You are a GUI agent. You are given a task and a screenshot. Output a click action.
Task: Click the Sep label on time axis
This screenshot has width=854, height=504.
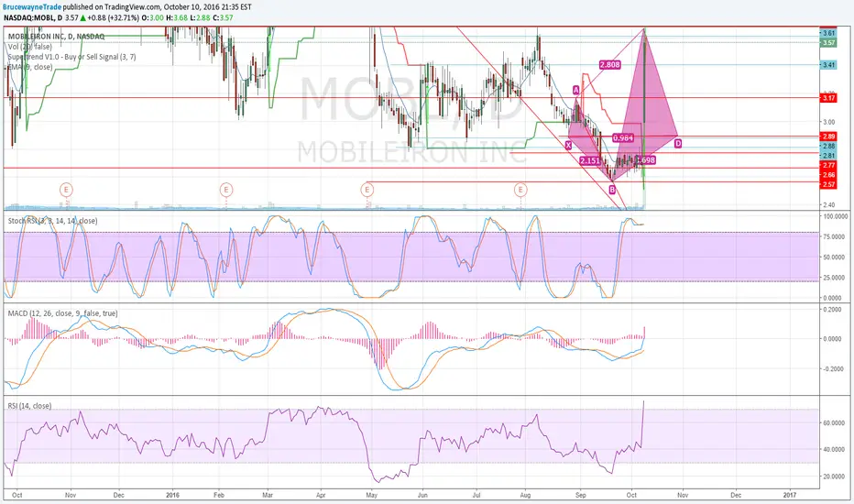580,495
